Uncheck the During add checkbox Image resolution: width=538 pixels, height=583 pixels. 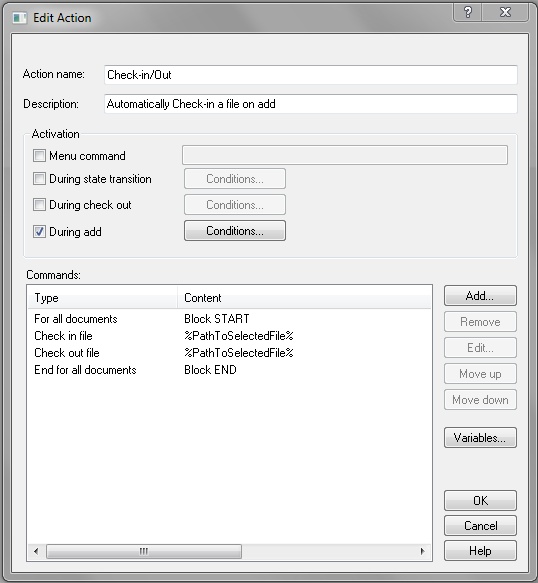[x=39, y=232]
